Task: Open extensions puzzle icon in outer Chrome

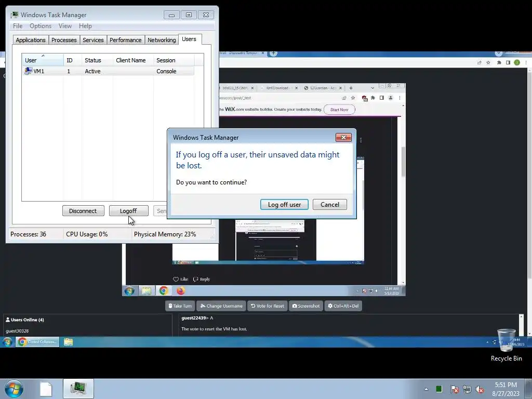Action: [x=499, y=62]
